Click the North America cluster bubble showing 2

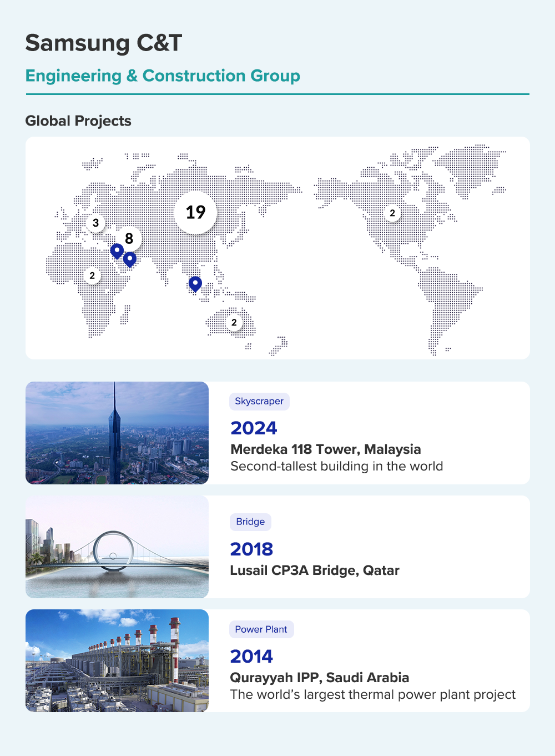click(392, 213)
